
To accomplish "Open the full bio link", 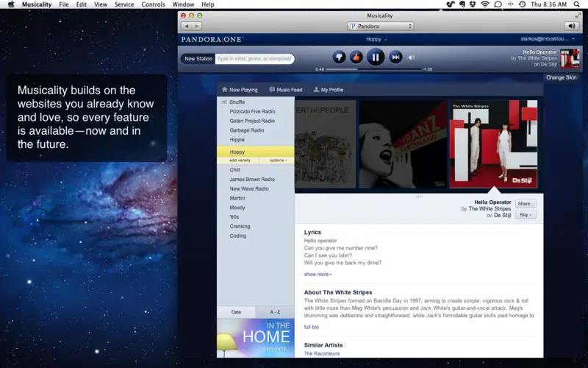I will click(x=311, y=327).
